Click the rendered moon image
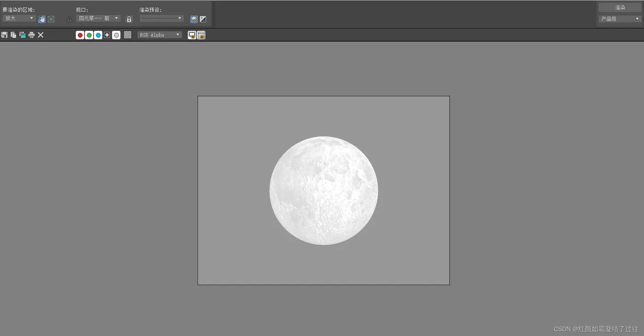 pos(324,190)
